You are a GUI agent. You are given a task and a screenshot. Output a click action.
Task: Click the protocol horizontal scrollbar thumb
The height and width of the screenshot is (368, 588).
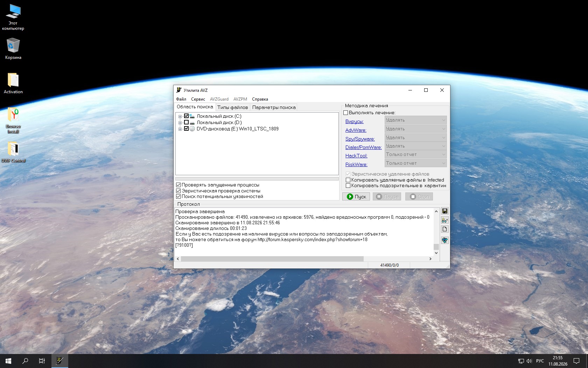pos(272,259)
